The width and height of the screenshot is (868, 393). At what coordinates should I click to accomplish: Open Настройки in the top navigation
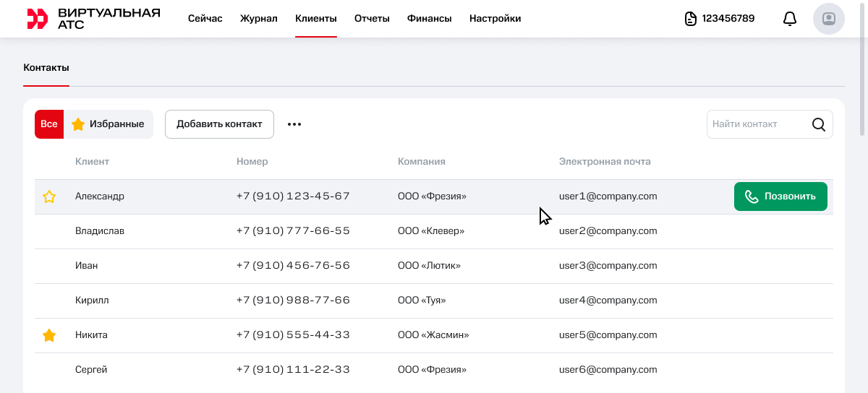[x=495, y=19]
